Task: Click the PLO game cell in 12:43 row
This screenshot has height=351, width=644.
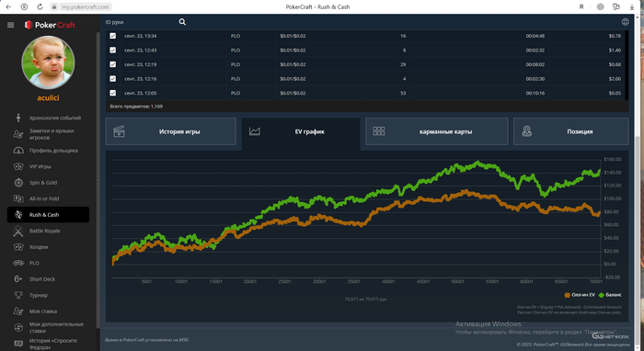Action: click(236, 51)
